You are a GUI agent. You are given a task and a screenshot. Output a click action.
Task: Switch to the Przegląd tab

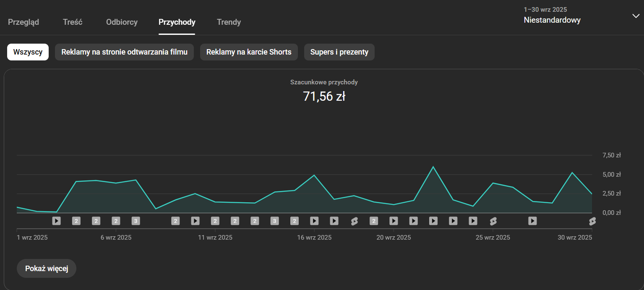[x=23, y=22]
